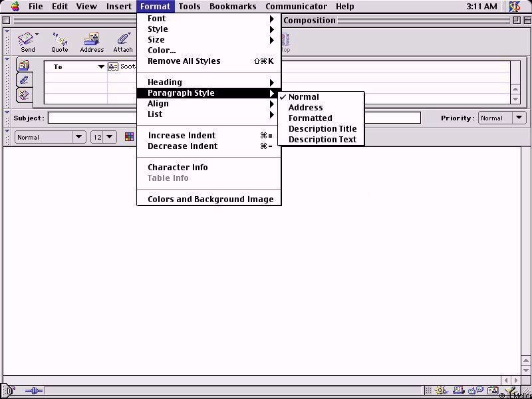Expand the Size submenu
The image size is (532, 399).
tap(209, 40)
